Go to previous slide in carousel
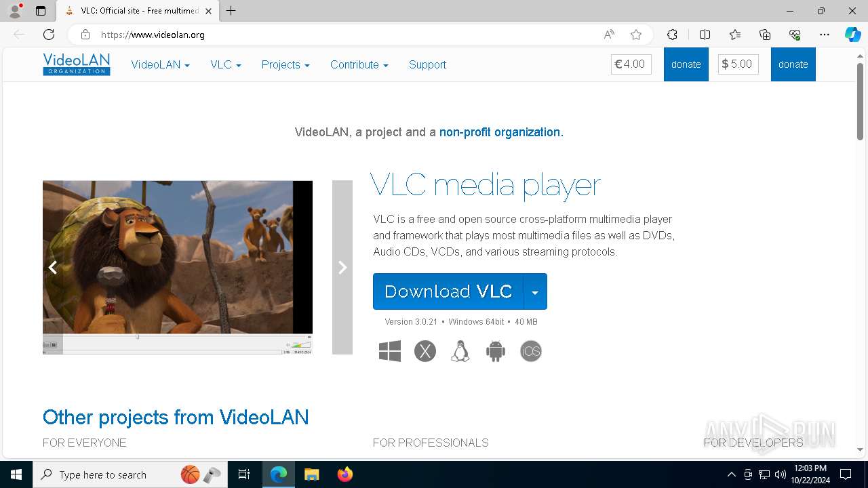868x488 pixels. 53,267
